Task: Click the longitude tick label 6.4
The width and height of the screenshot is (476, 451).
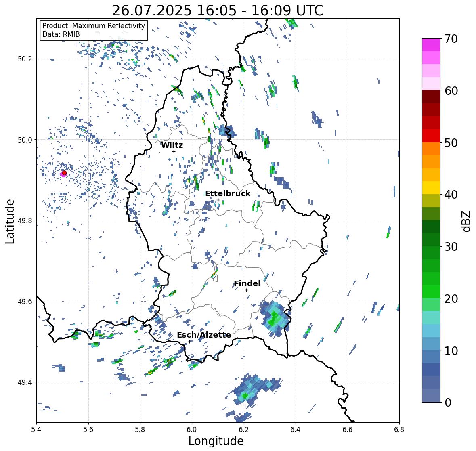Action: tap(296, 430)
